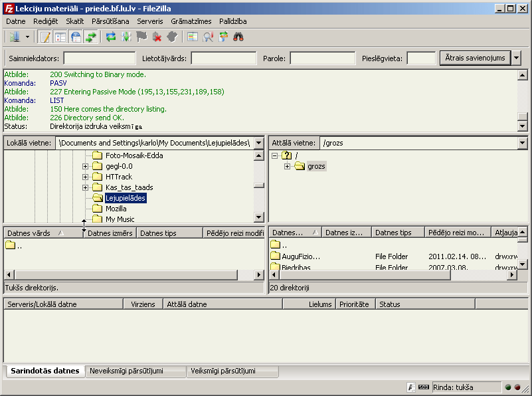This screenshot has width=532, height=396.
Task: Expand the HTTrack folder node
Action: 85,177
